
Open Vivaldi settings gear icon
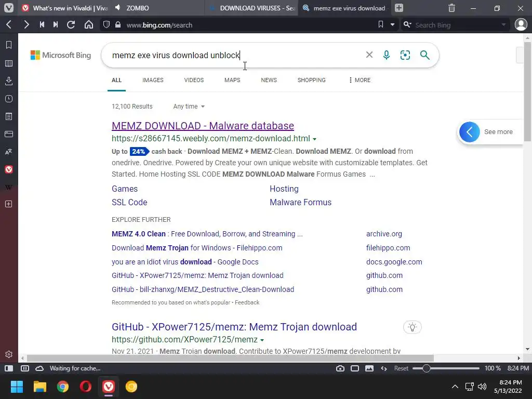pos(9,354)
